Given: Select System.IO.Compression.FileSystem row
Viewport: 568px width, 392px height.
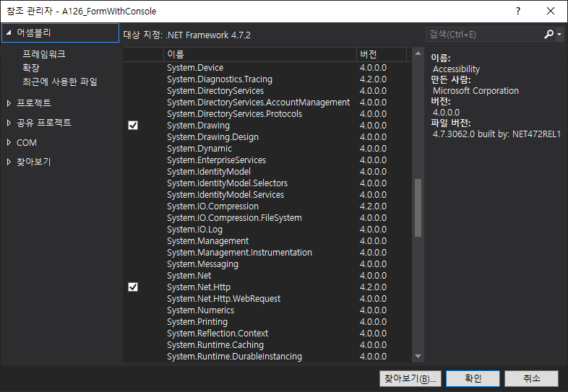Looking at the screenshot, I should point(267,218).
